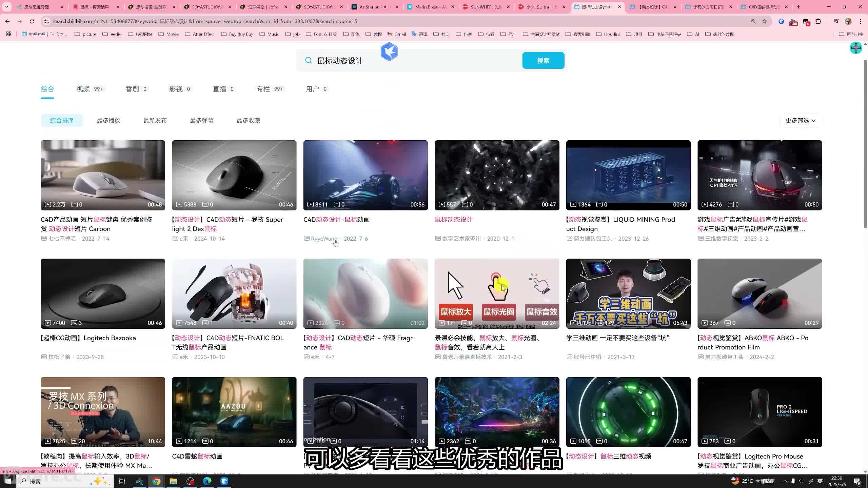Open the 25°C 大部晴朗 weather widget

click(753, 481)
